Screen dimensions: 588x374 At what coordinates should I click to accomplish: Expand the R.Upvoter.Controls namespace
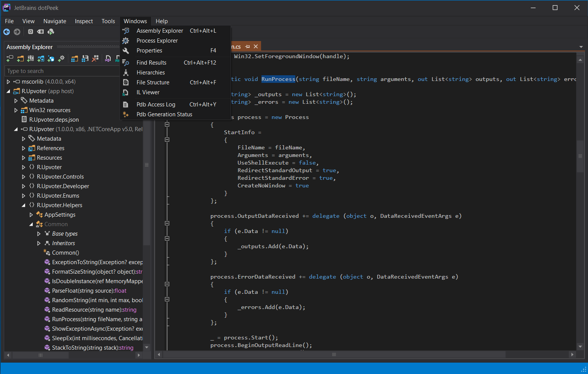[24, 177]
